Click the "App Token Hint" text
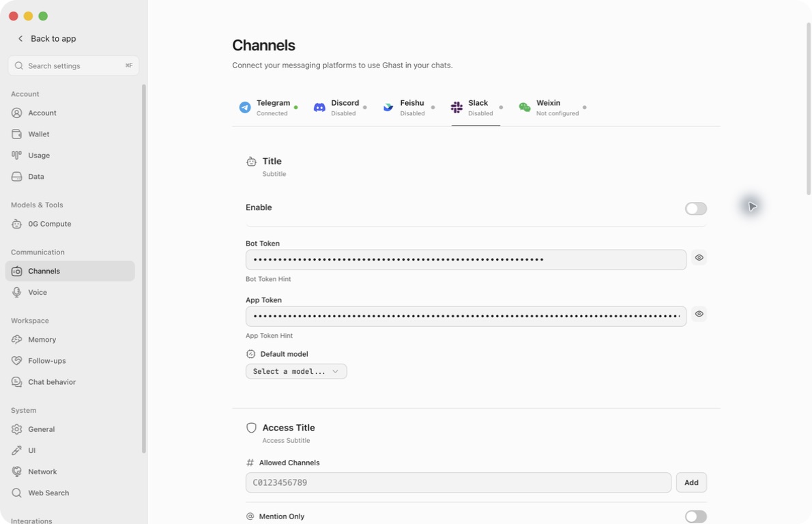This screenshot has height=524, width=812. (x=270, y=336)
